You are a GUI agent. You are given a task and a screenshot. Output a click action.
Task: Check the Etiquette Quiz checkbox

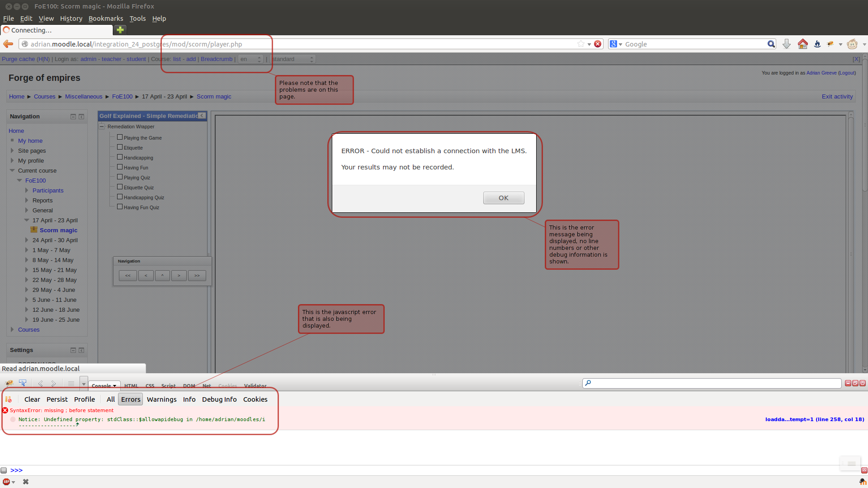120,187
